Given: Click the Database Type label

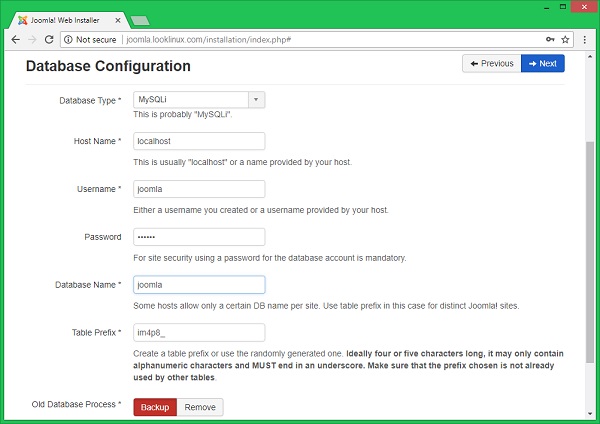Looking at the screenshot, I should point(90,101).
